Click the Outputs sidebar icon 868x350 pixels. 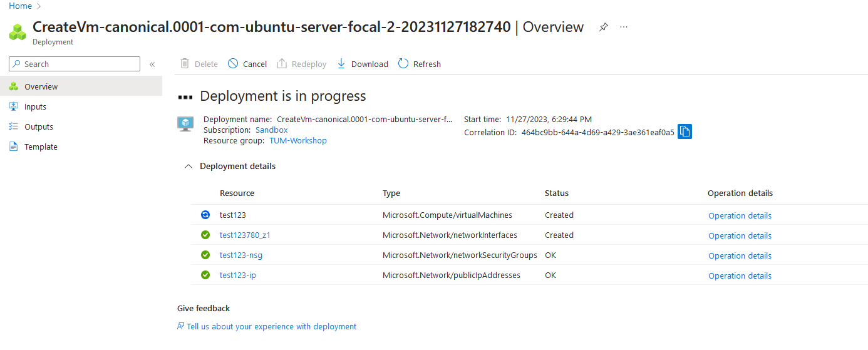[x=14, y=127]
